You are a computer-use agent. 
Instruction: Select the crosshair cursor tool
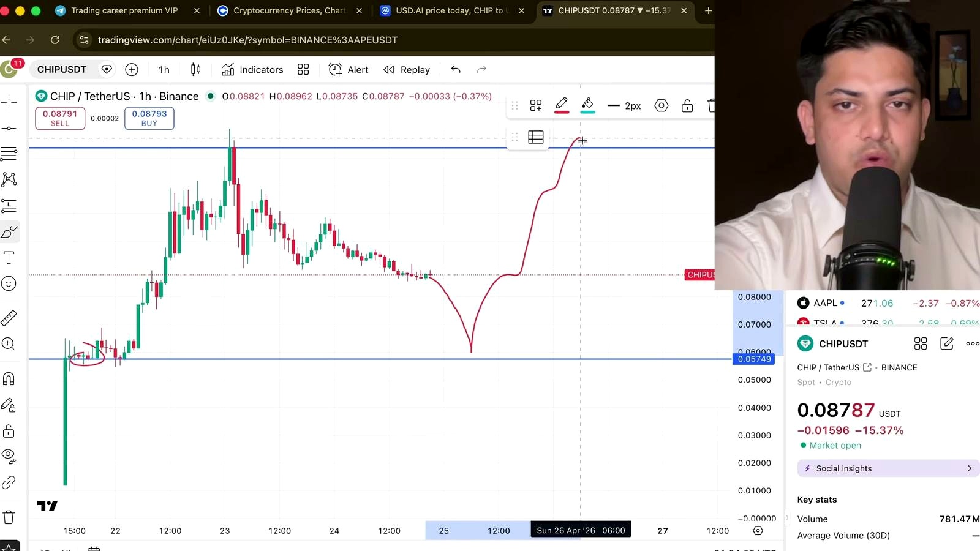pos(9,102)
